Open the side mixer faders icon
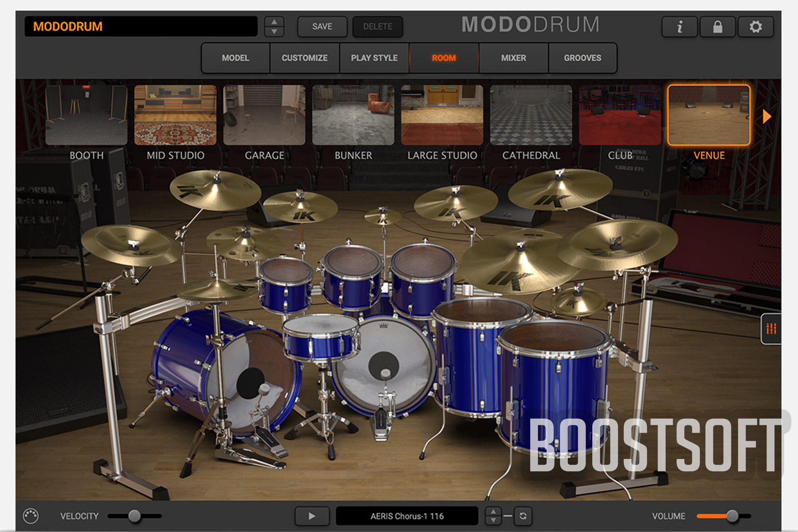The height and width of the screenshot is (532, 798). [x=771, y=328]
